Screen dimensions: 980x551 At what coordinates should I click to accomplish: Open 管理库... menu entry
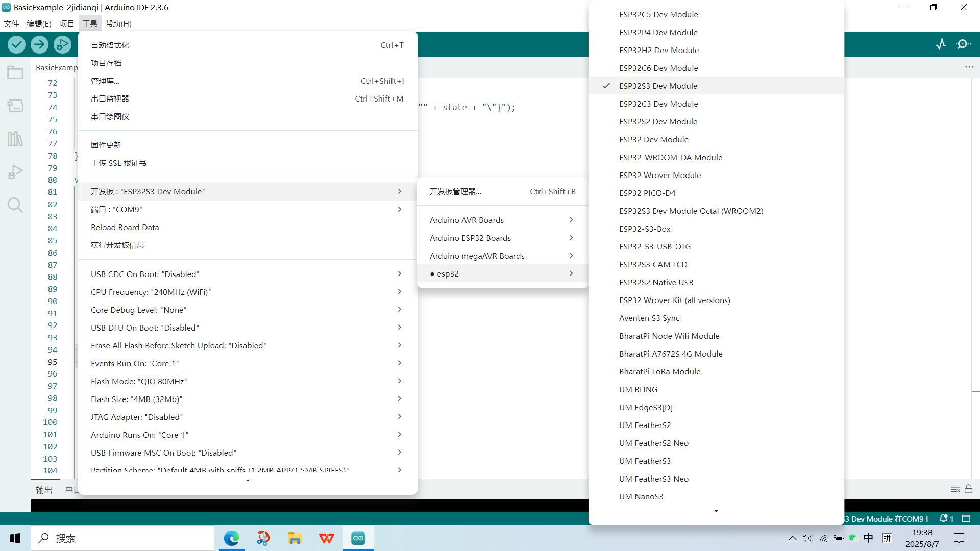(x=248, y=81)
